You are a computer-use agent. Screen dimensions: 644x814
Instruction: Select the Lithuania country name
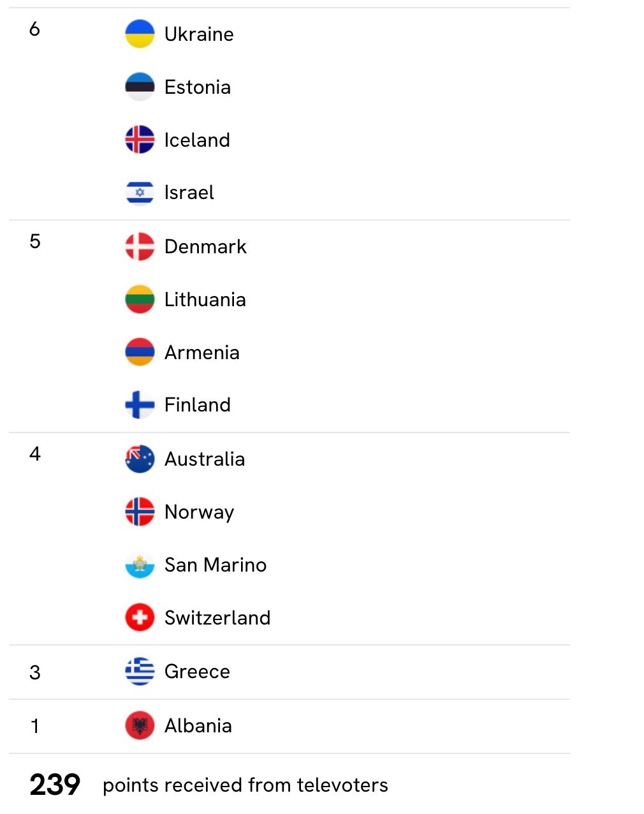click(x=205, y=299)
